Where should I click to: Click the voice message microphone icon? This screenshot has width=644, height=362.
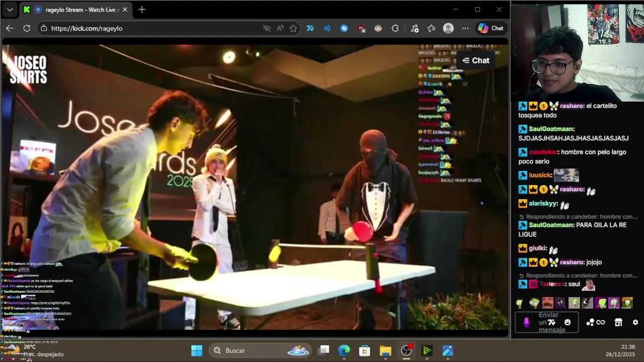pyautogui.click(x=526, y=322)
